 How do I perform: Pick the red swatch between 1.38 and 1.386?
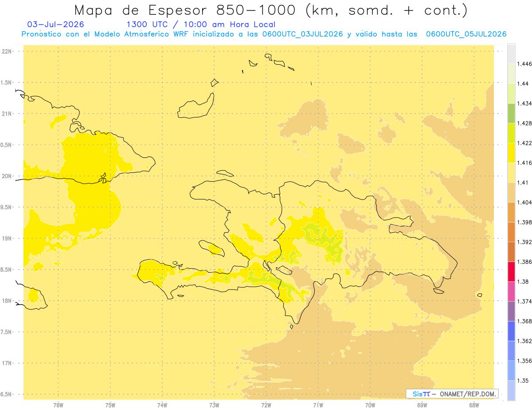[x=511, y=272]
